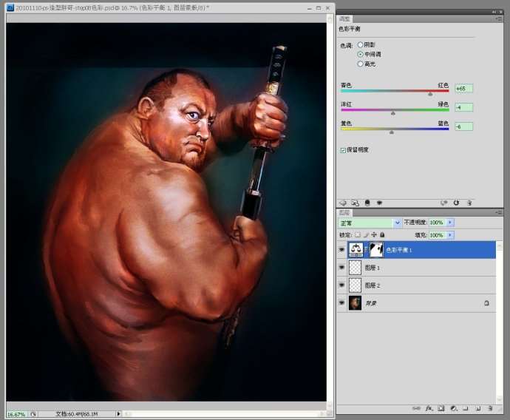Open the status bar document info arrow
The height and width of the screenshot is (420, 510).
tap(118, 414)
